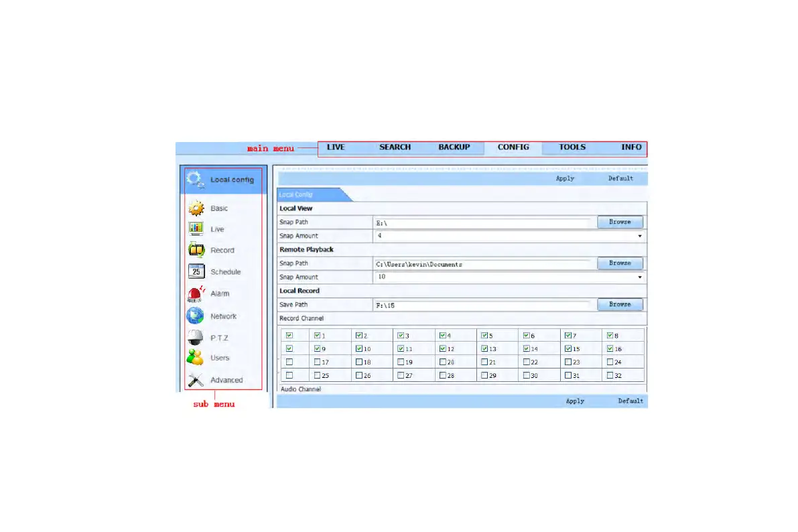The width and height of the screenshot is (798, 532).
Task: Open the SEARCH main menu tab
Action: pyautogui.click(x=395, y=147)
